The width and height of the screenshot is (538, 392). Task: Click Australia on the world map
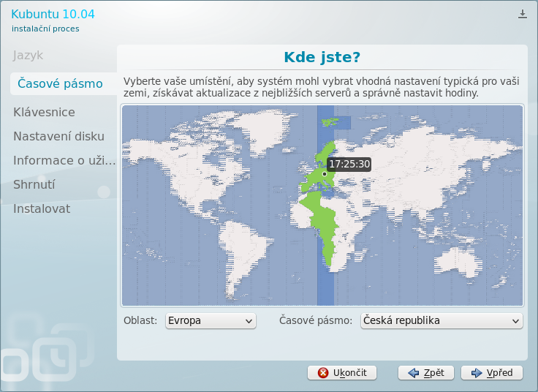[458, 261]
